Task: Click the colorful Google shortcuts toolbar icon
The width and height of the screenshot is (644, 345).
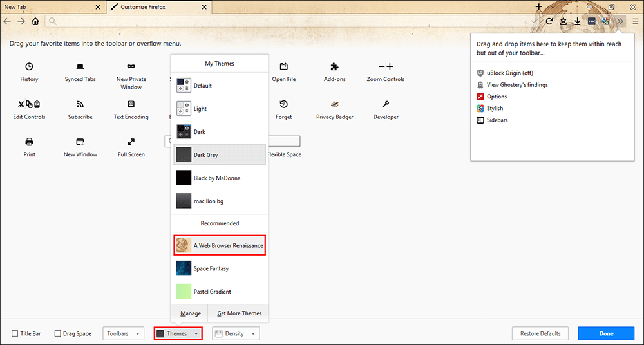Action: (605, 21)
